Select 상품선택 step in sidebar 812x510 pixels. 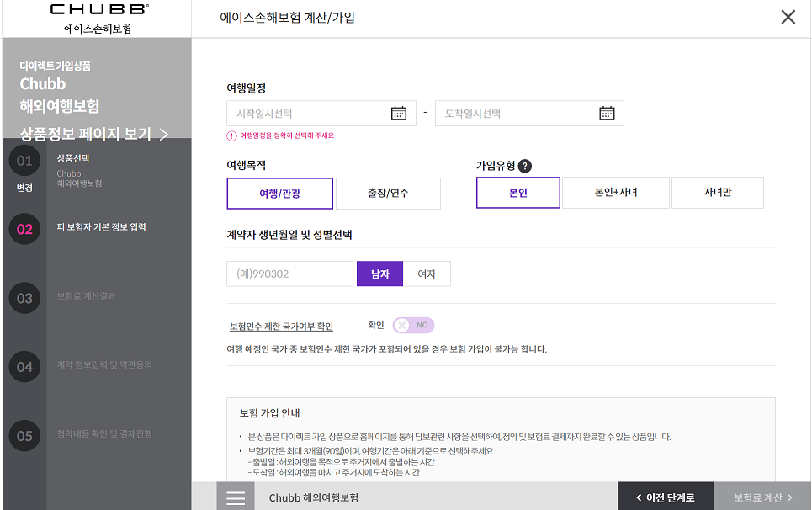pyautogui.click(x=73, y=158)
